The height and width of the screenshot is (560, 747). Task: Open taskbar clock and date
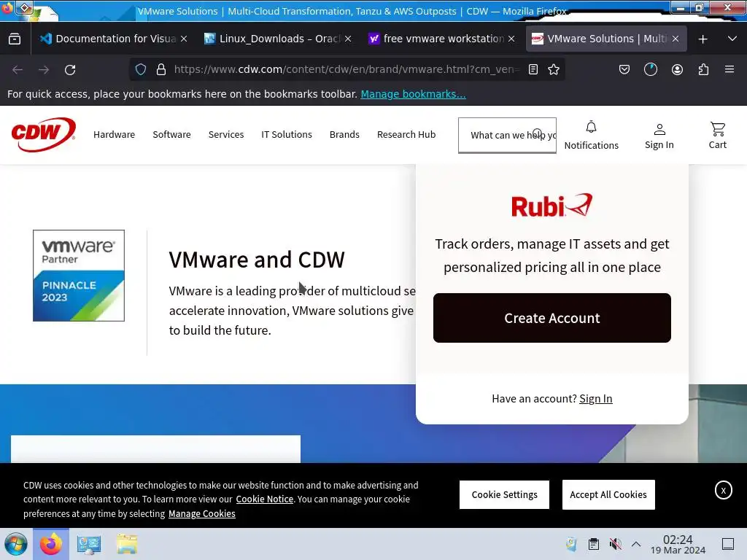click(x=678, y=544)
